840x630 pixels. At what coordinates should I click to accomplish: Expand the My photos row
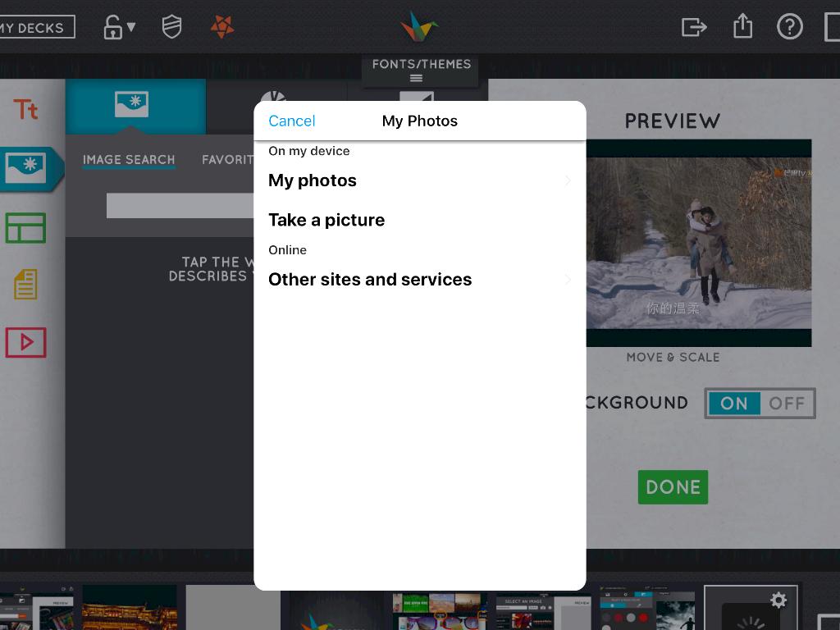pyautogui.click(x=418, y=180)
